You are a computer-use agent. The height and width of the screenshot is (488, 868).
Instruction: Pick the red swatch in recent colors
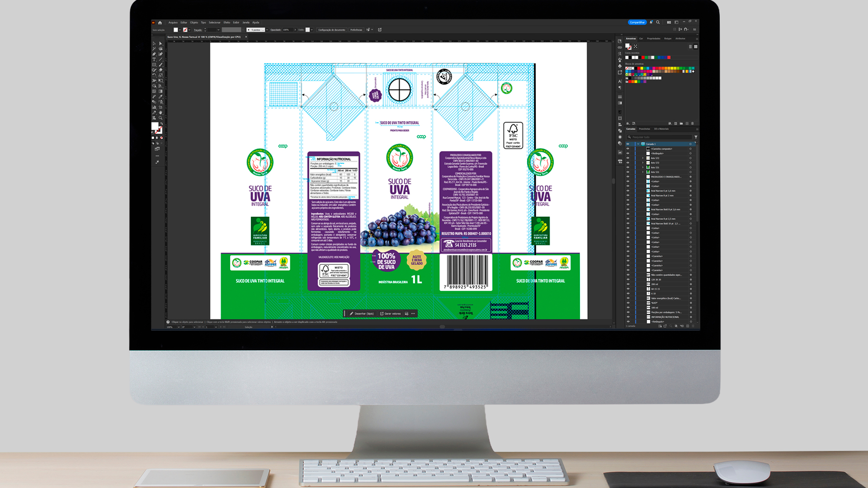coord(642,57)
